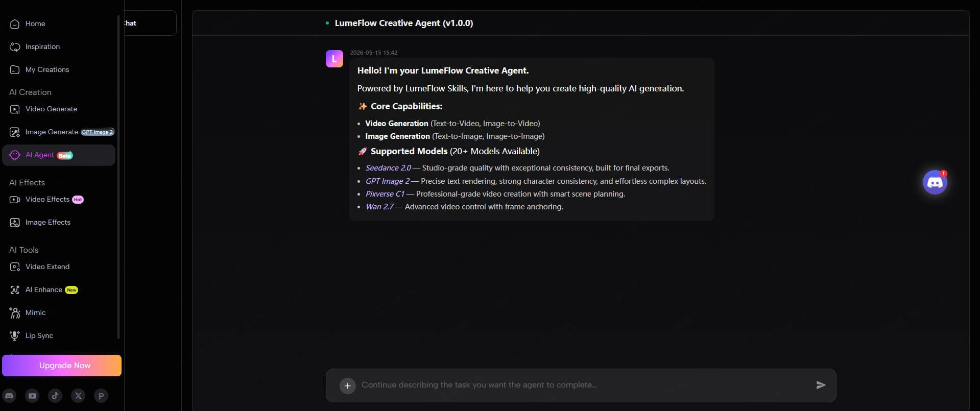Click the AI Creation section label
The width and height of the screenshot is (980, 411).
(30, 92)
